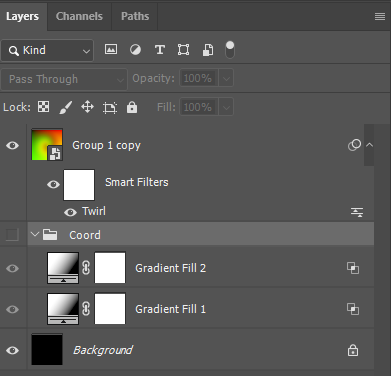
Task: Lock transparent pixels
Action: (x=43, y=107)
